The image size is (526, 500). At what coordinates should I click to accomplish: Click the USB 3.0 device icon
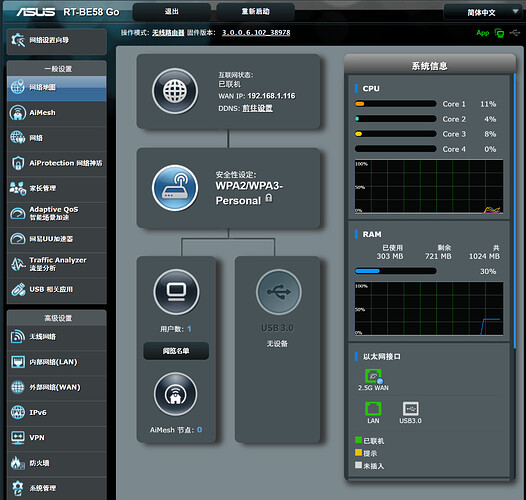pos(278,292)
